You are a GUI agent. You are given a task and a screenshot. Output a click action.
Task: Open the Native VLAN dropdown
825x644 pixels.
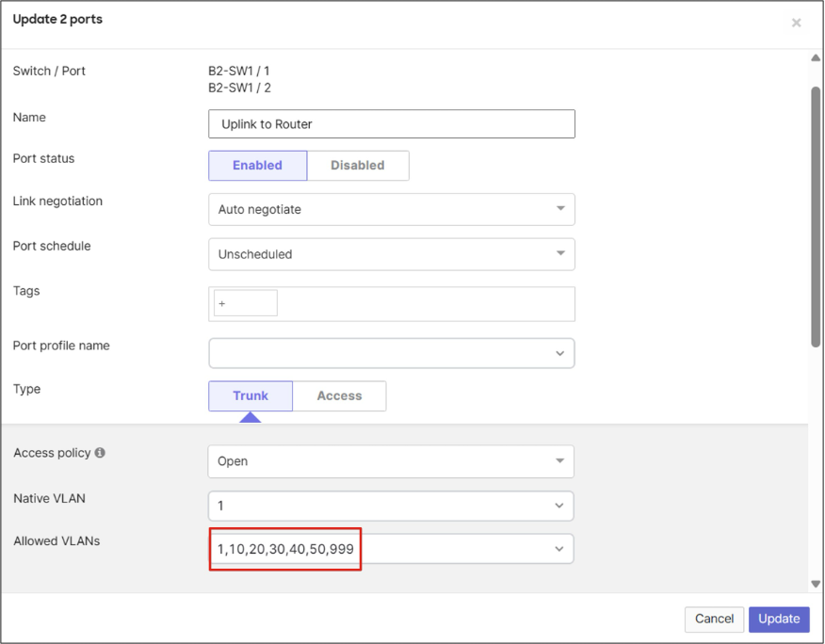point(391,506)
